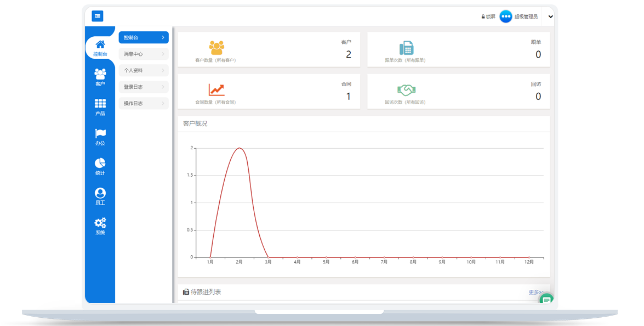Select 消息中心 in the submenu

[143, 54]
